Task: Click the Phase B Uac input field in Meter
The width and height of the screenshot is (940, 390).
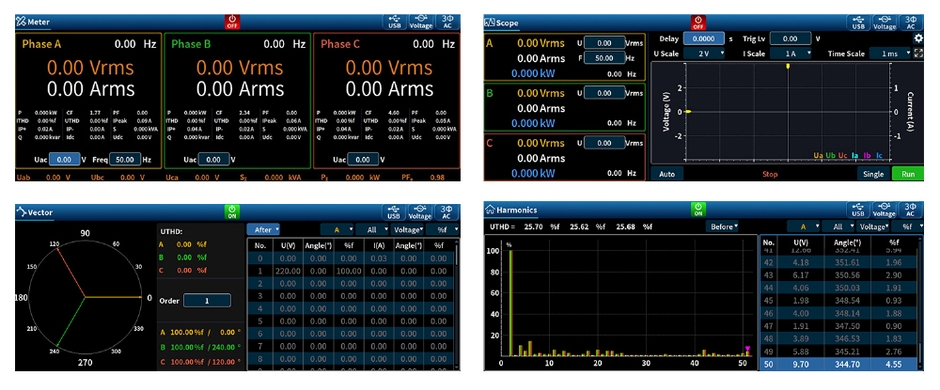Action: pyautogui.click(x=213, y=160)
